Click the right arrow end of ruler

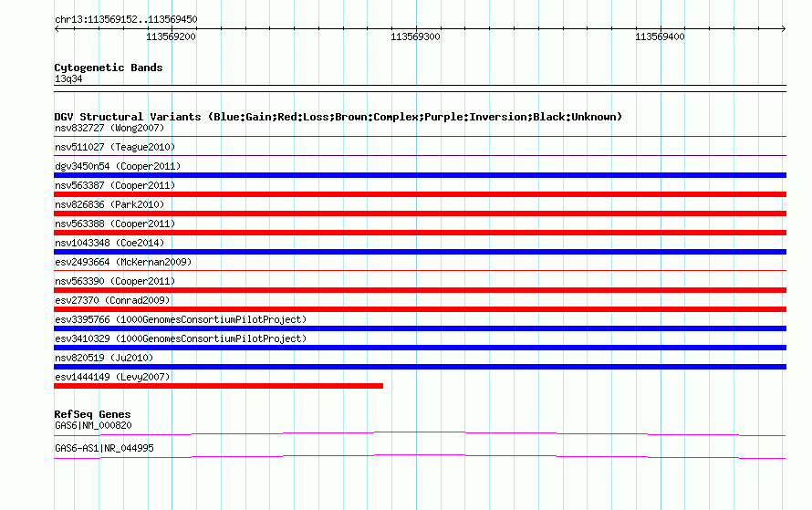tap(784, 29)
